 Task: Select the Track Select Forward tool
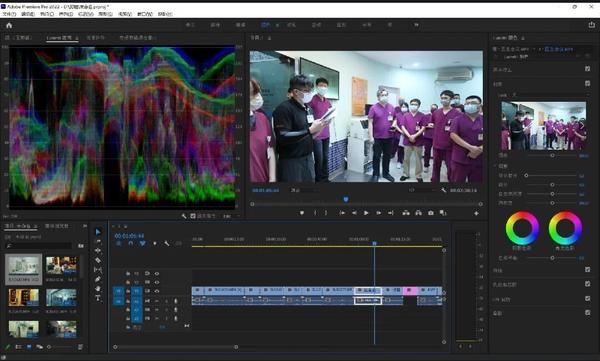pyautogui.click(x=98, y=241)
